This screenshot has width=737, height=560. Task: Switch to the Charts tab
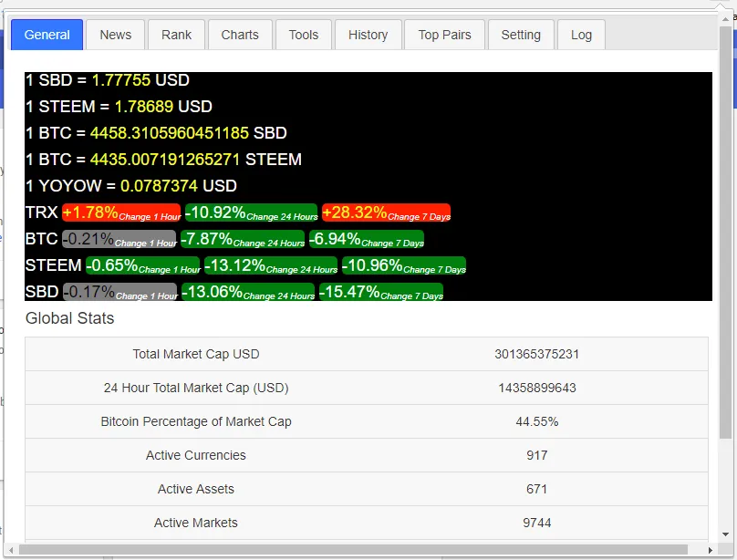[240, 35]
